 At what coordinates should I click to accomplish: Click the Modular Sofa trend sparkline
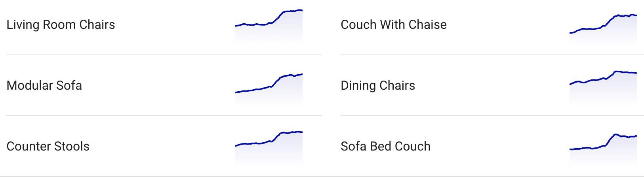click(x=269, y=88)
